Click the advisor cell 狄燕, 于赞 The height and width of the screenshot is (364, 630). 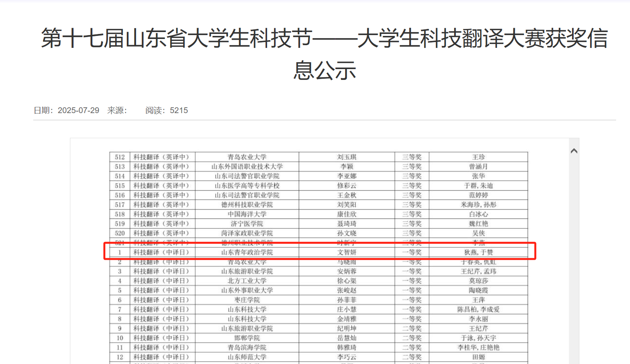(x=478, y=252)
